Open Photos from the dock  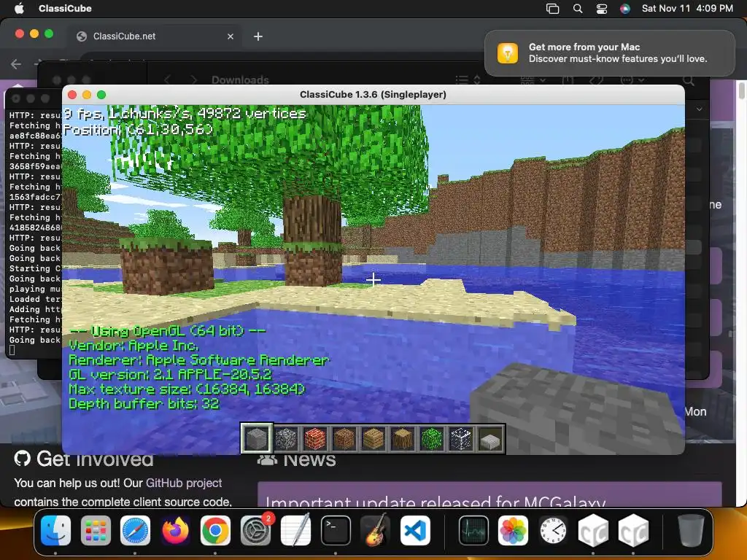(x=513, y=530)
